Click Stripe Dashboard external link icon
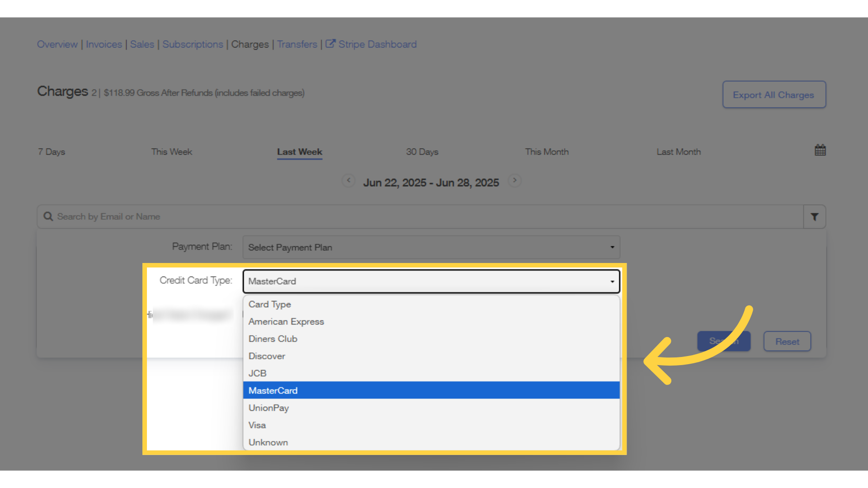 pyautogui.click(x=330, y=44)
